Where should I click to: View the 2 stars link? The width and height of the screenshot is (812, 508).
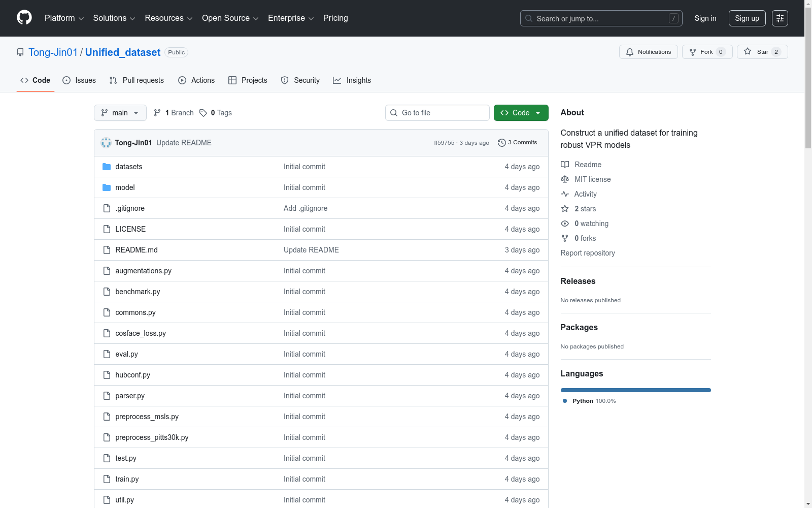[x=579, y=209]
